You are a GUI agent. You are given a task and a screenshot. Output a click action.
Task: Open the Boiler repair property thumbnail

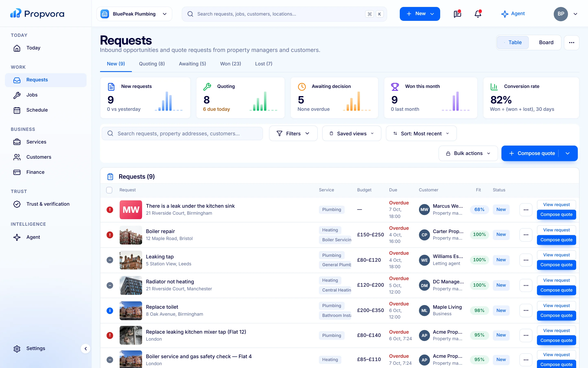click(131, 235)
